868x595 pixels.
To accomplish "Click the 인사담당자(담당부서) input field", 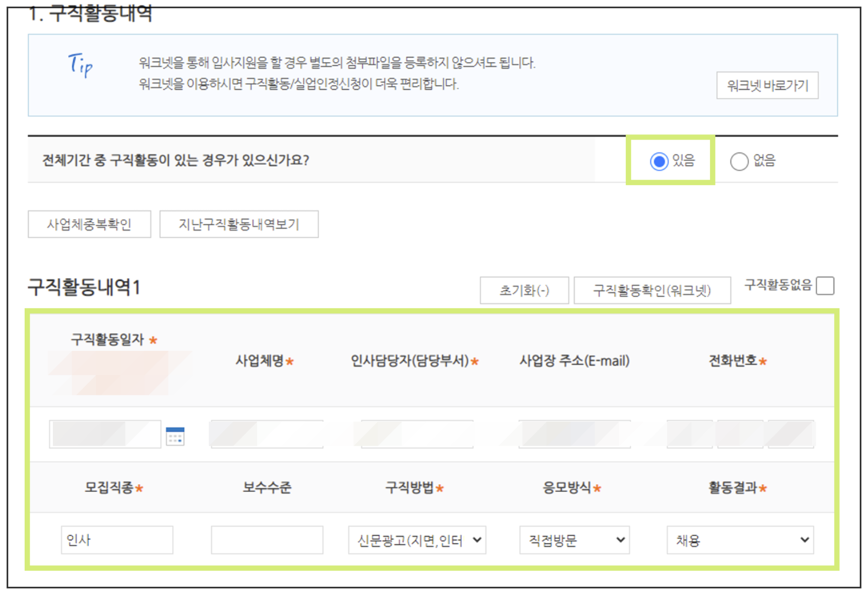I will [417, 434].
